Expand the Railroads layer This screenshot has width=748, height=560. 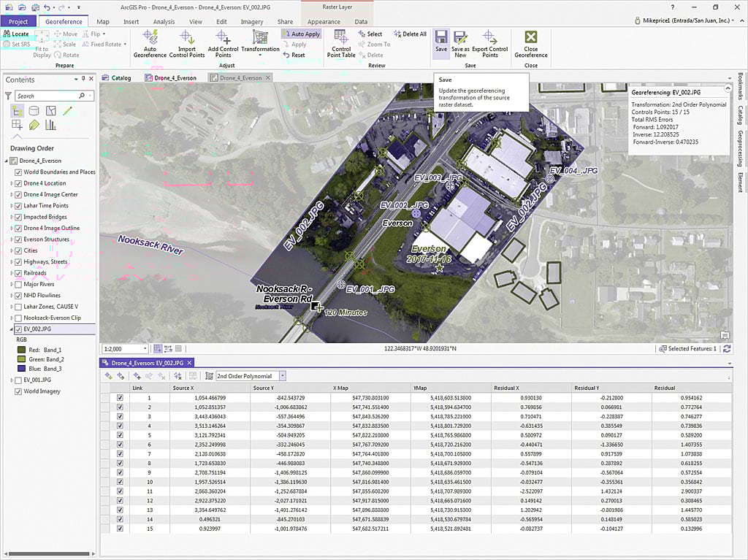pyautogui.click(x=12, y=273)
